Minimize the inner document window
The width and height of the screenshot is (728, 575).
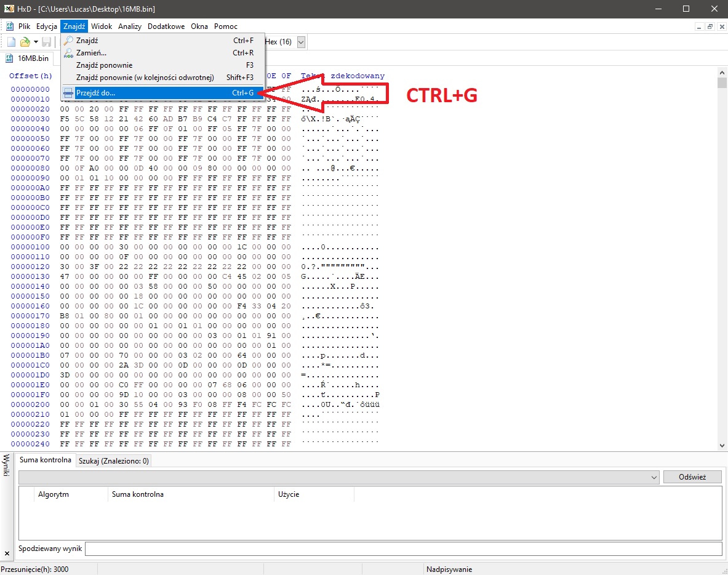point(698,27)
